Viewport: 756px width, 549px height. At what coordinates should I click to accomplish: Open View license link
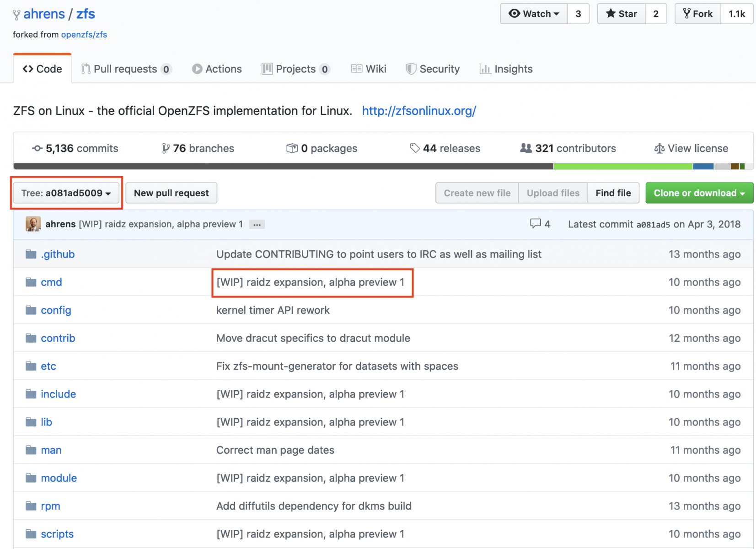[x=691, y=148]
